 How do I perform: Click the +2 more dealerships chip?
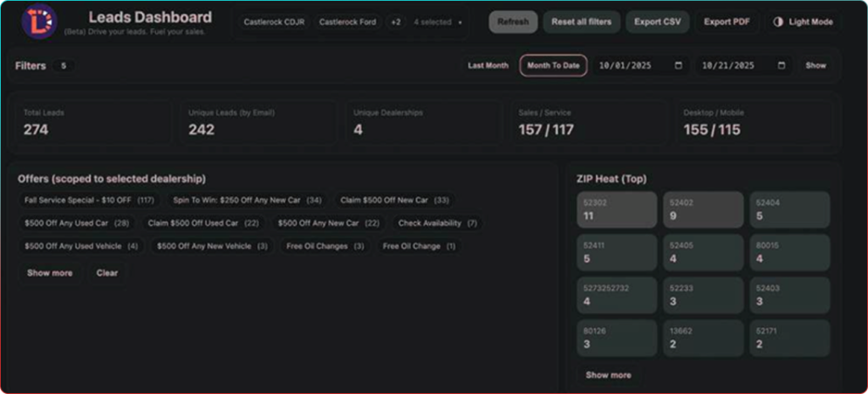[x=396, y=22]
